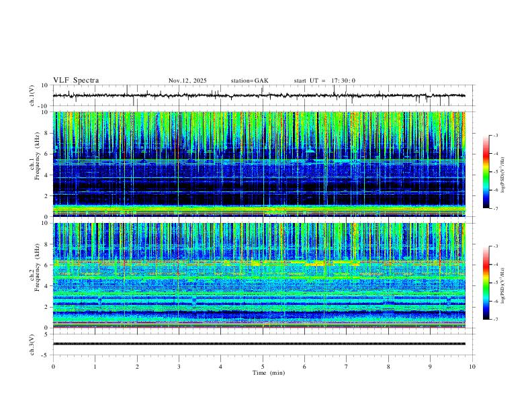Click the ch.3 black voltage trace
This screenshot has width=532, height=411.
click(259, 344)
